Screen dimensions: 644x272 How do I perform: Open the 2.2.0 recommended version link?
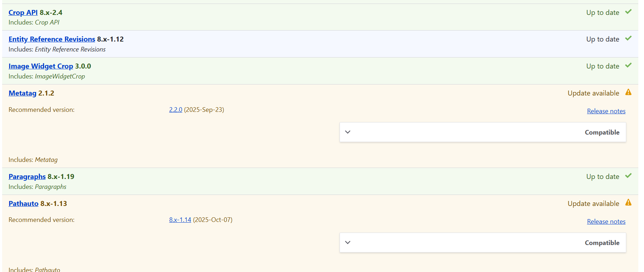click(175, 110)
